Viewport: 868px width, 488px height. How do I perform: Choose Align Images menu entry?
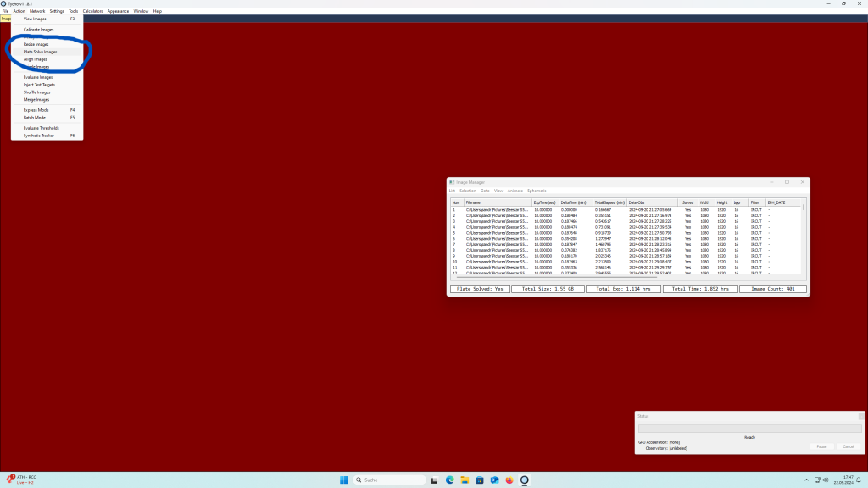click(x=36, y=59)
